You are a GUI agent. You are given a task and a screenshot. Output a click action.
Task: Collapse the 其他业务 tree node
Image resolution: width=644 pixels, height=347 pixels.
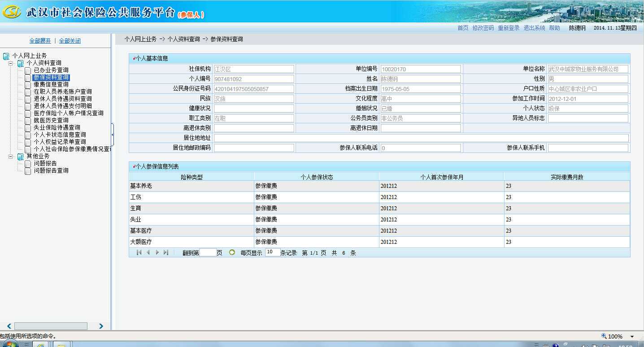[11, 156]
